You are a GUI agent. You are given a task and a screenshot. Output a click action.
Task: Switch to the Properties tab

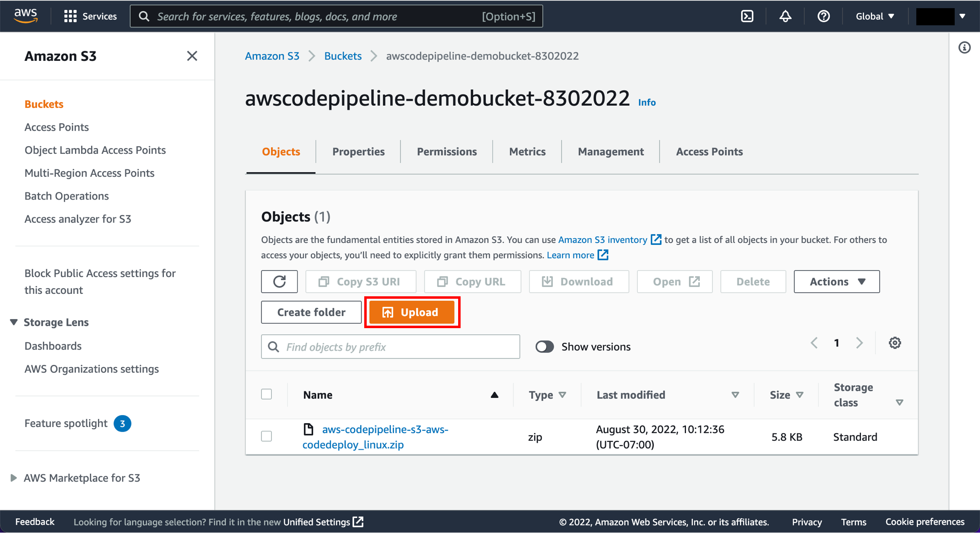358,152
